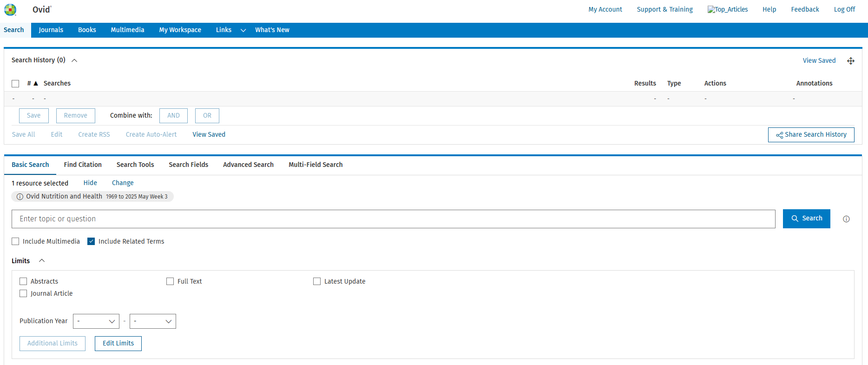Collapse the Search History panel

(74, 60)
